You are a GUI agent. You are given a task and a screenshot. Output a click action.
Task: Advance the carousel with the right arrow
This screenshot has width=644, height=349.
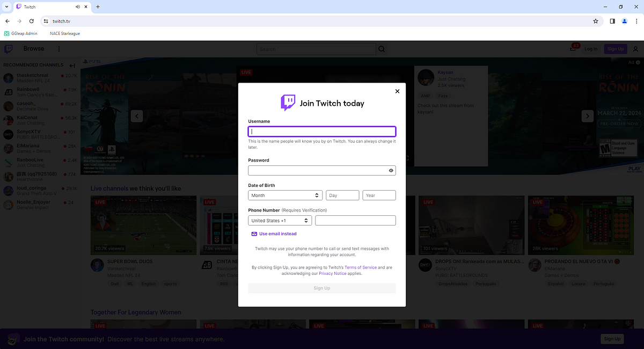pos(587,115)
